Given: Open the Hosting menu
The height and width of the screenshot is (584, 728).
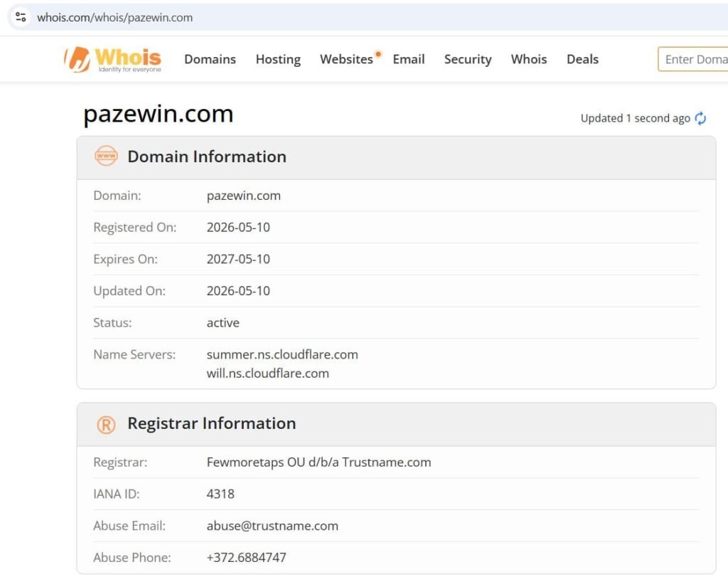Looking at the screenshot, I should (x=278, y=60).
